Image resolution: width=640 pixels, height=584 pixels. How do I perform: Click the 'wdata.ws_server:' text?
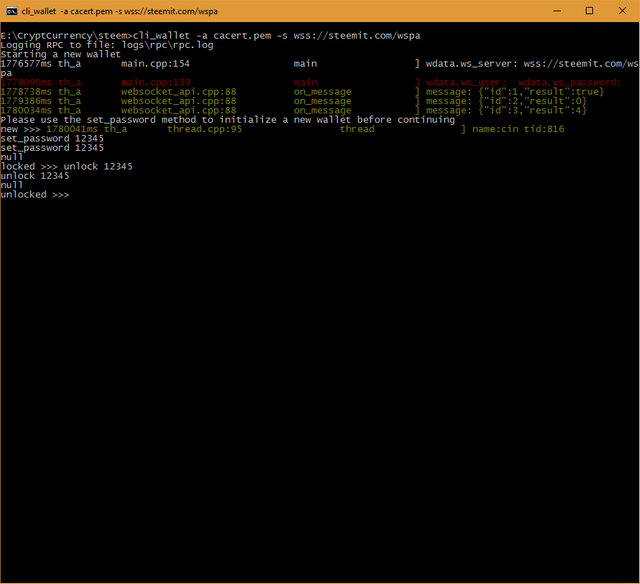(472, 64)
